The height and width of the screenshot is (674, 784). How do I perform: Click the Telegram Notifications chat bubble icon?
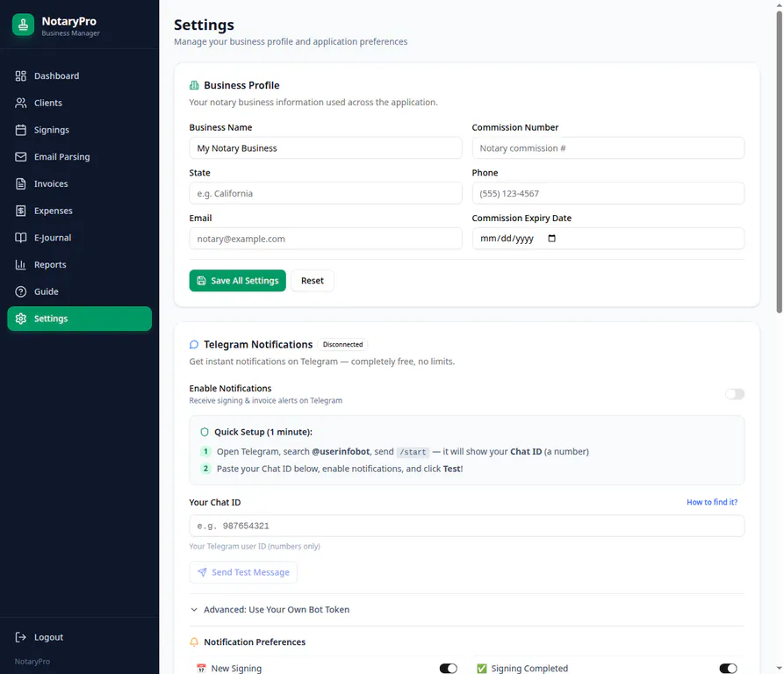pos(194,345)
